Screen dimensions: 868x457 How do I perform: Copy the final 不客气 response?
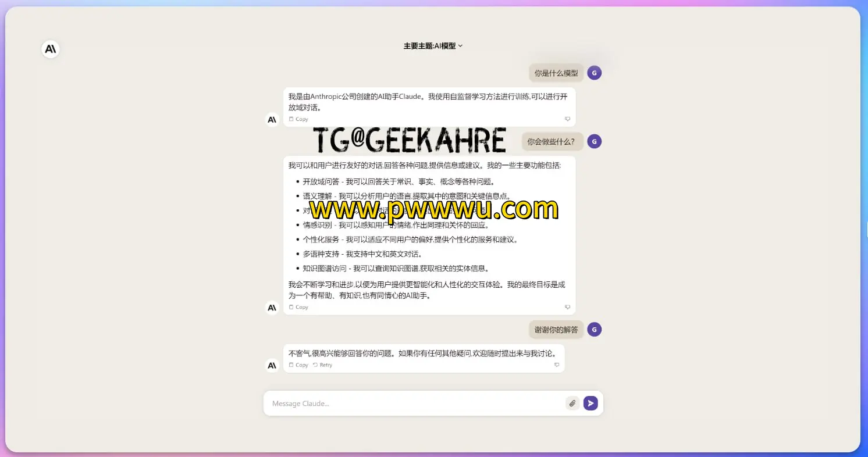pyautogui.click(x=298, y=365)
